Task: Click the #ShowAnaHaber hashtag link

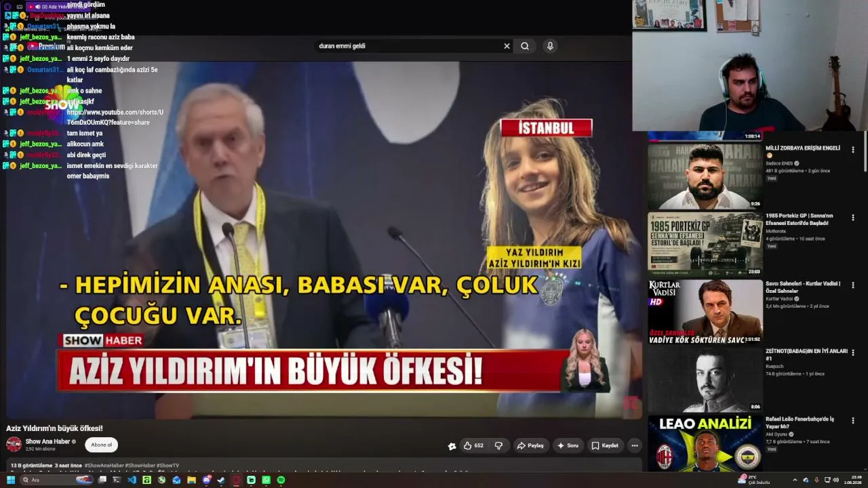Action: click(104, 466)
